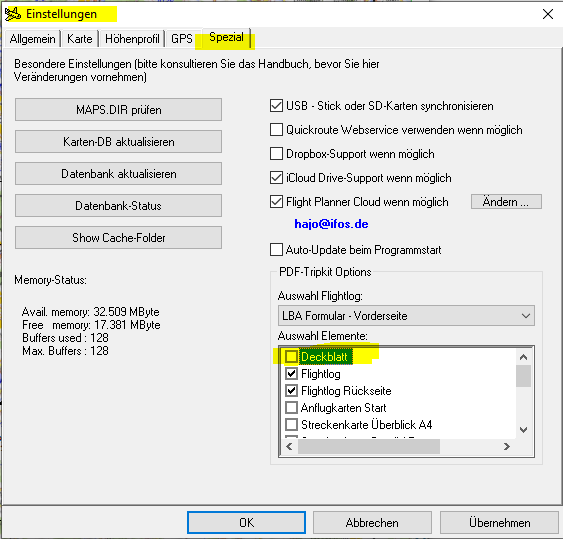Image resolution: width=563 pixels, height=539 pixels.
Task: Click the horizontal scroll right arrow
Action: 507,446
